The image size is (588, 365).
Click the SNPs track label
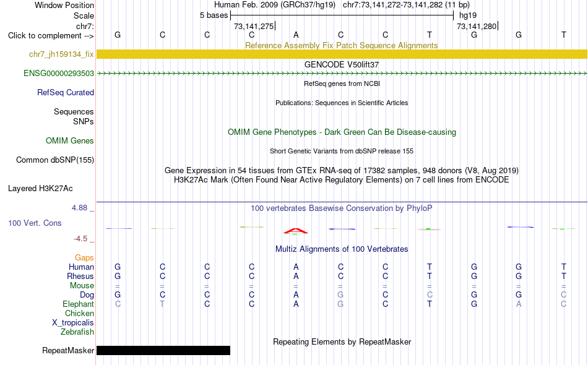click(x=84, y=121)
